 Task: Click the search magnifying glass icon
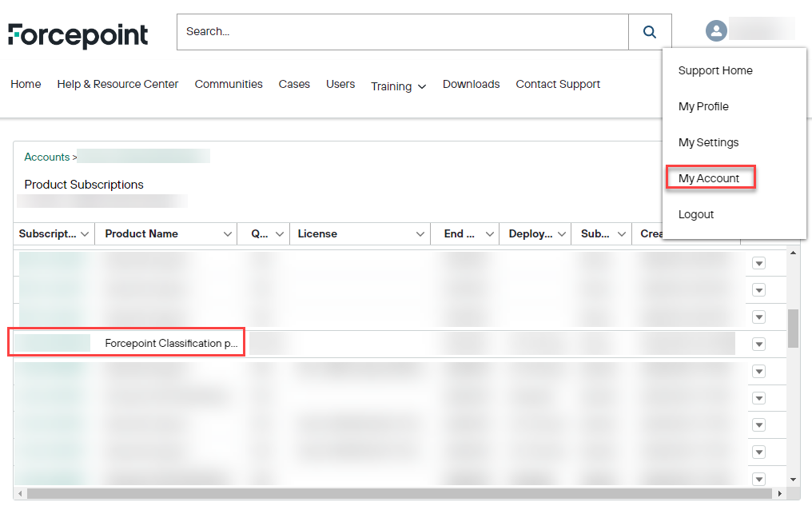649,31
